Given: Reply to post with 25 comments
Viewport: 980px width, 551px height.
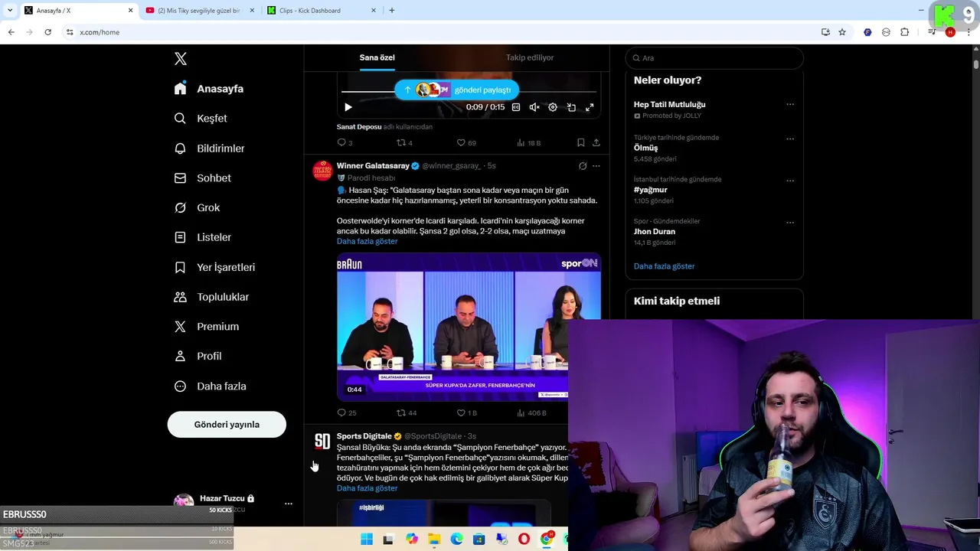Looking at the screenshot, I should click(346, 413).
